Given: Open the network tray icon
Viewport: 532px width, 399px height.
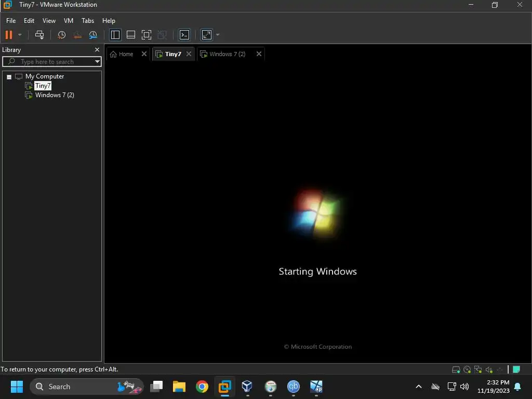Looking at the screenshot, I should click(451, 387).
